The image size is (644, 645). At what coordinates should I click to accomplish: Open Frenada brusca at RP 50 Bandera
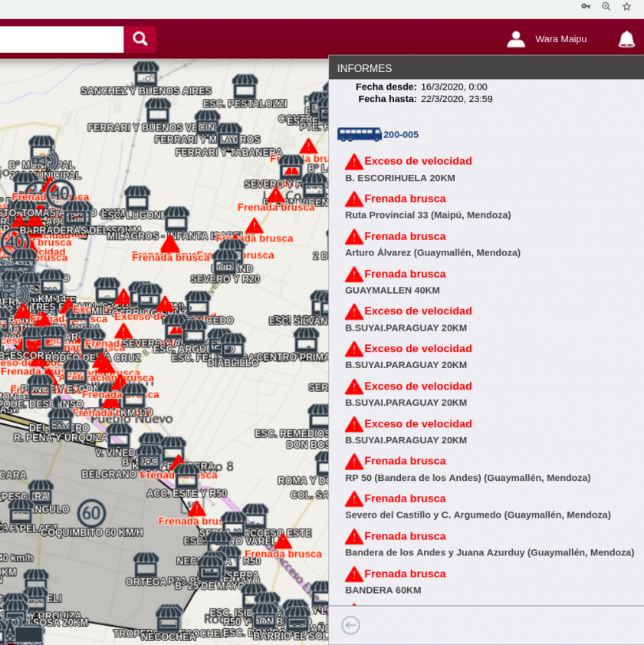405,461
